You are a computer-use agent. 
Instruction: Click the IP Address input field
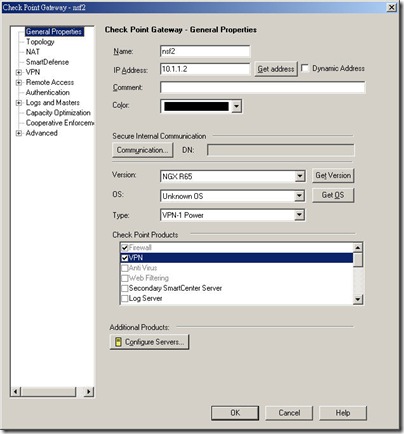click(x=205, y=69)
